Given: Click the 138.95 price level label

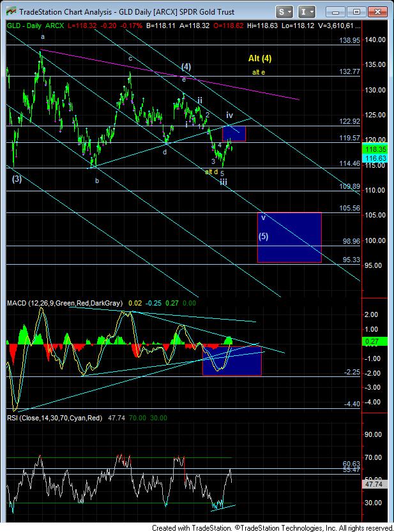Looking at the screenshot, I should pyautogui.click(x=349, y=40).
